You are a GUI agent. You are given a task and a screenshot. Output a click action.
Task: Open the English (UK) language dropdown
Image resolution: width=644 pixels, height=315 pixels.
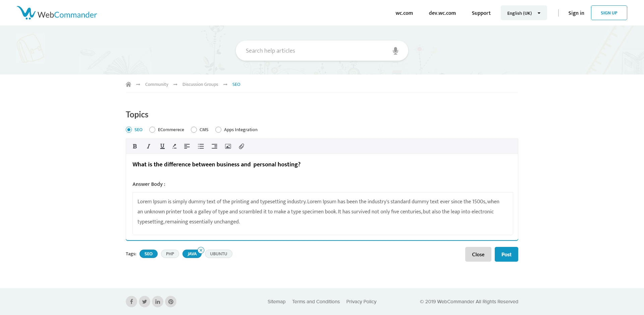(524, 13)
